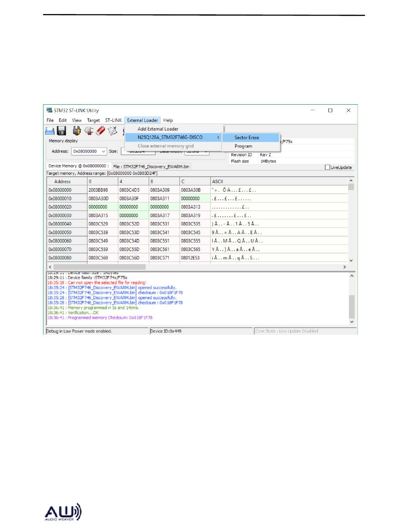Click the red 'Can not open the selected file' log line
Viewport: 401px width, 532px height.
pyautogui.click(x=97, y=282)
